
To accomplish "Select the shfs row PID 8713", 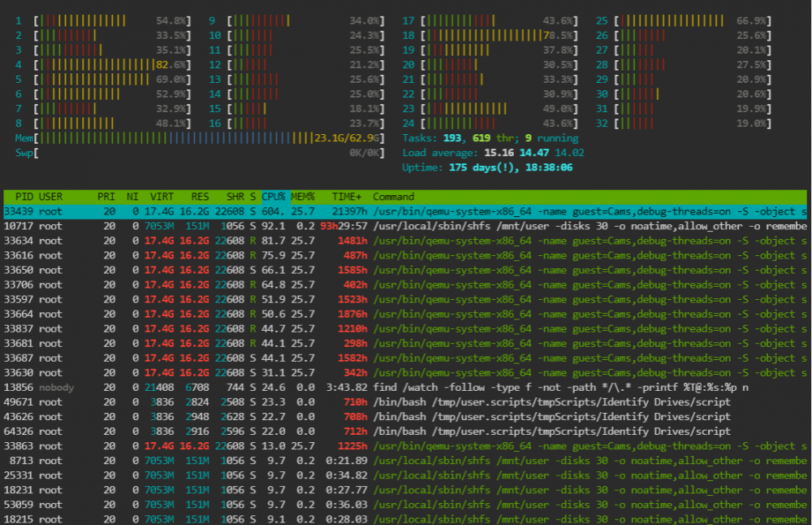I will click(x=405, y=461).
